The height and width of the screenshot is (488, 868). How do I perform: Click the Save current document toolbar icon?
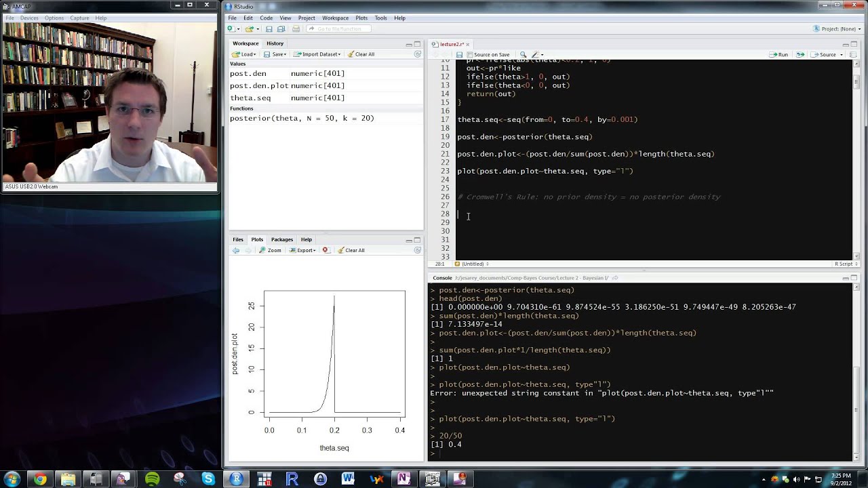tap(269, 28)
